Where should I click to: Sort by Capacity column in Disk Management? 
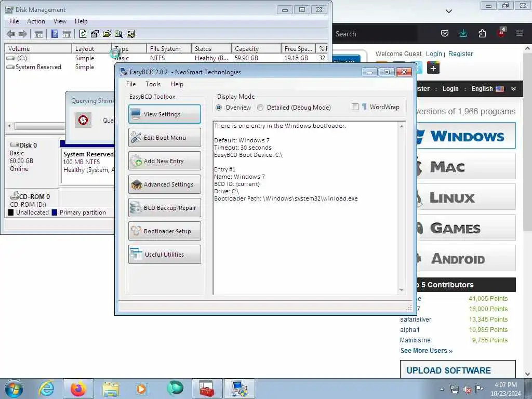[256, 48]
